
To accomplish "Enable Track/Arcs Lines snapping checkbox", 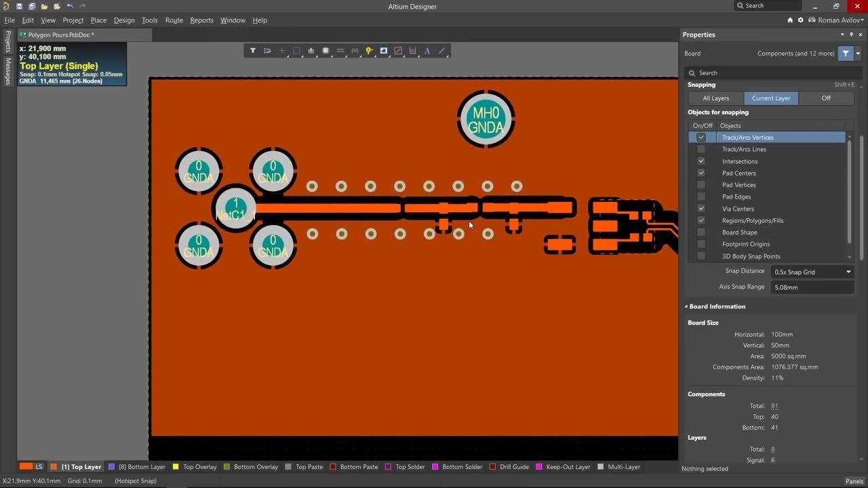I will point(701,149).
